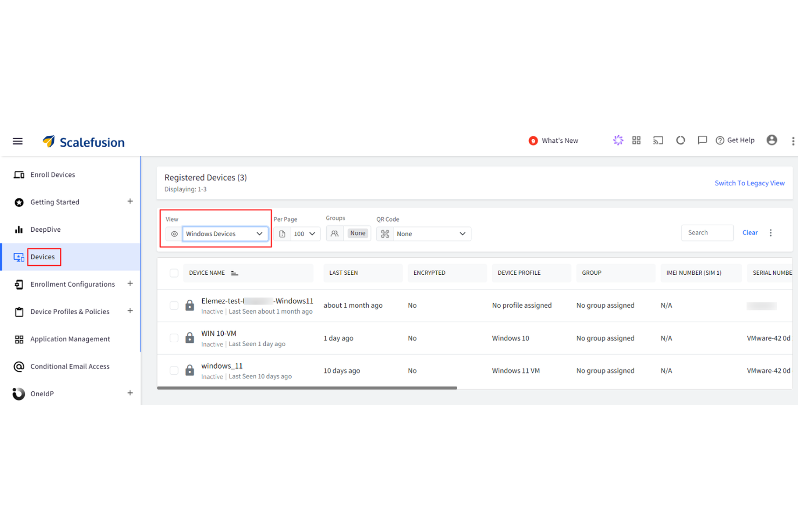Click lock icon of Elemez-test device
Image resolution: width=798 pixels, height=532 pixels.
pos(190,306)
